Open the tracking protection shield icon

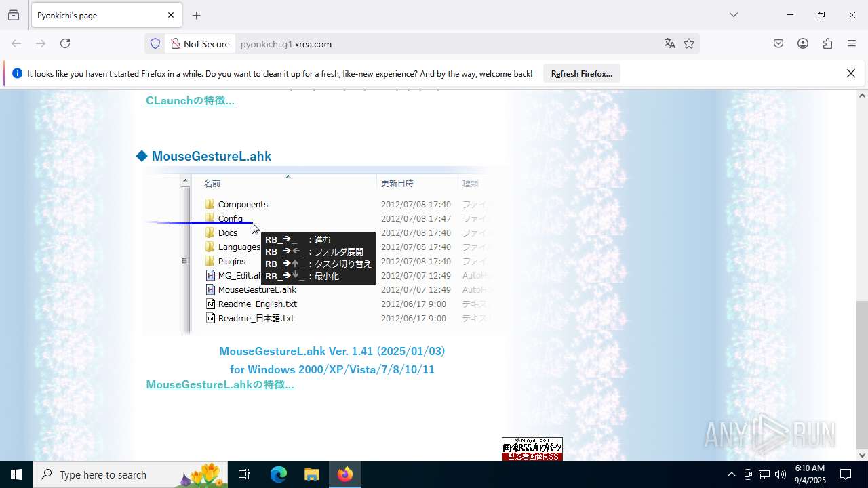pyautogui.click(x=155, y=44)
